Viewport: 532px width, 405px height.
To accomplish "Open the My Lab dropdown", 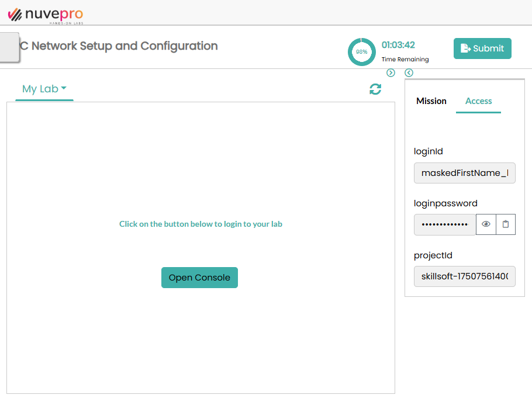I will click(x=44, y=89).
